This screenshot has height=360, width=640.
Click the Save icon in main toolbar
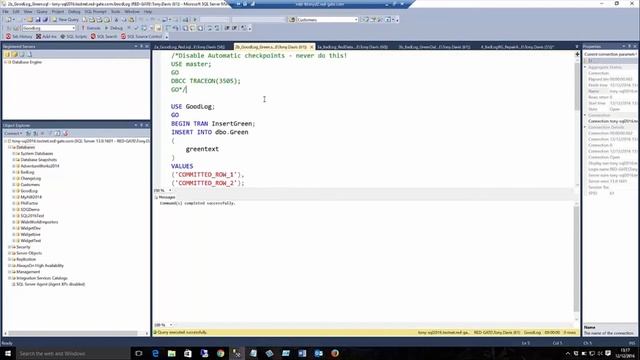pos(38,20)
